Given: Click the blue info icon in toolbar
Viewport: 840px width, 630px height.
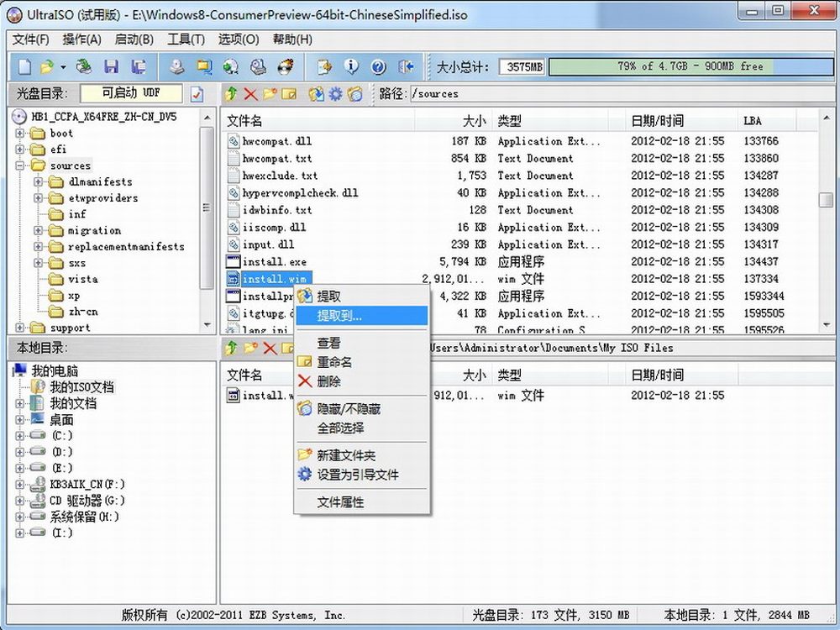Looking at the screenshot, I should point(351,66).
